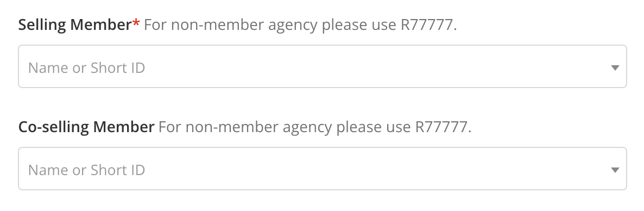
Task: Open the Selling Member dropdown arrow
Action: 615,68
